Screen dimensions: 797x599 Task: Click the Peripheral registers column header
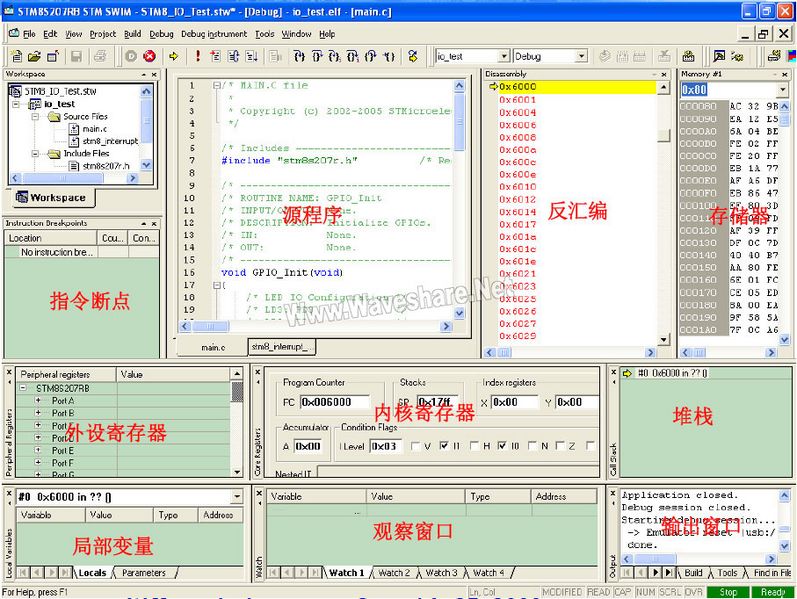coord(66,374)
